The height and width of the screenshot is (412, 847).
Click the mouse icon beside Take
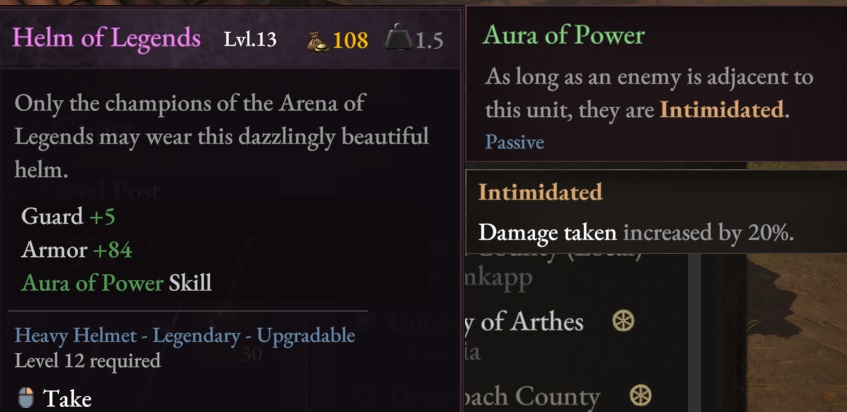tap(27, 398)
